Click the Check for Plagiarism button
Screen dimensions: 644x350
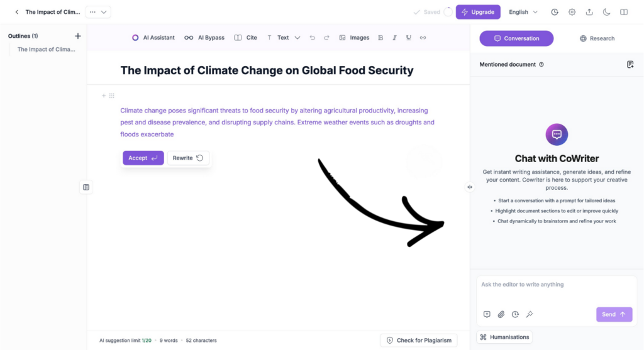click(419, 341)
